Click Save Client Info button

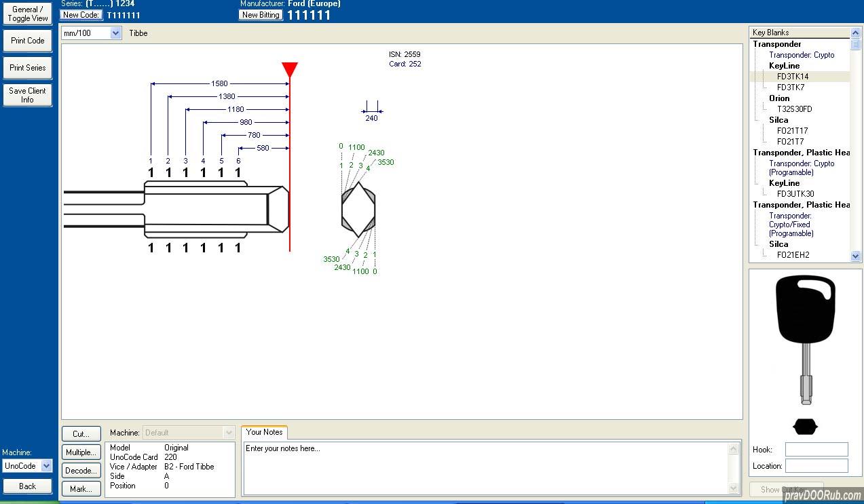coord(28,95)
